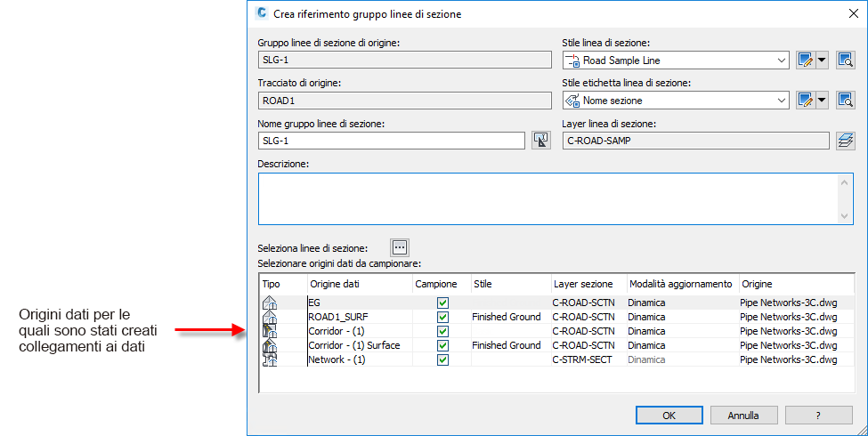This screenshot has width=868, height=436.
Task: Open style detail preview for Nome sezione
Action: pyautogui.click(x=845, y=101)
